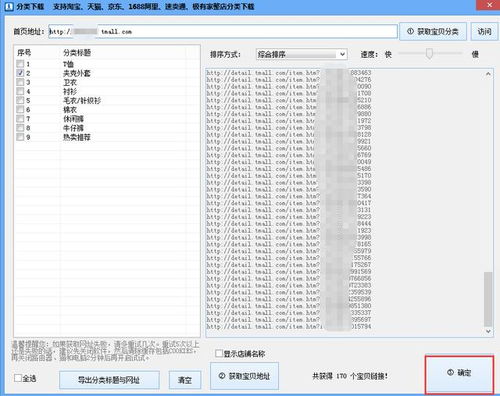500x396 pixels.
Task: Enable the 显示店铺名称 checkbox
Action: [219, 353]
